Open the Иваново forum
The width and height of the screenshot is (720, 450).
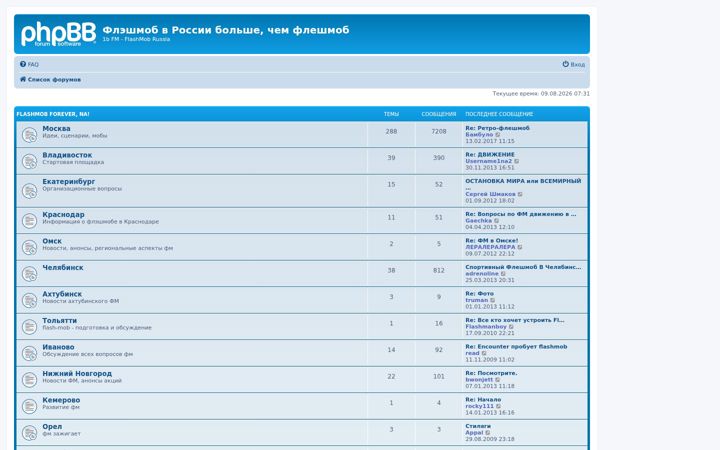coord(58,347)
